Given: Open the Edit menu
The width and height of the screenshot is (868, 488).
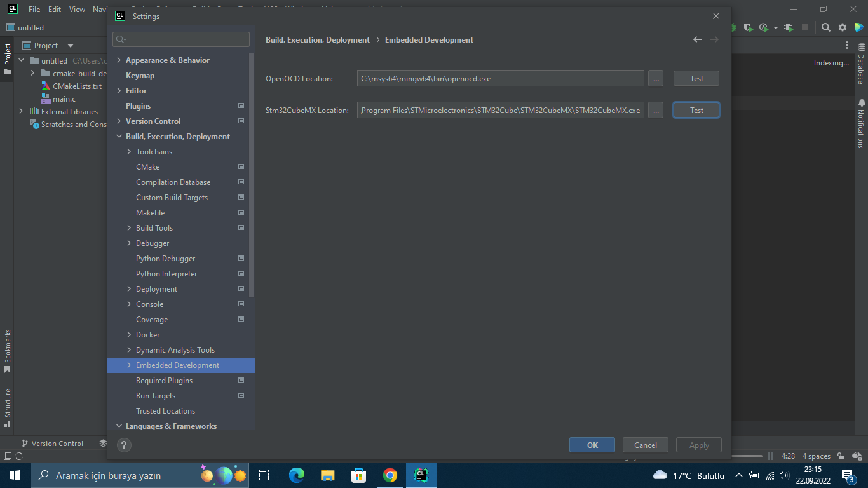Looking at the screenshot, I should [x=55, y=10].
